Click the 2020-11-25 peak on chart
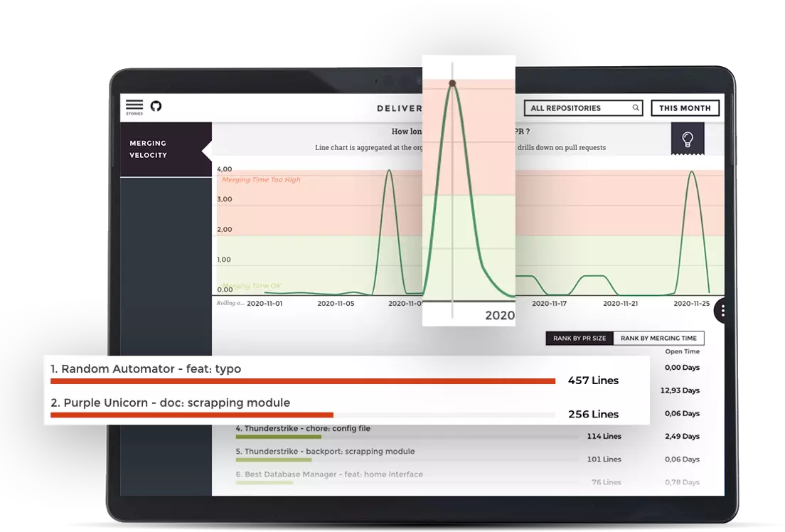The height and width of the screenshot is (532, 785). (x=690, y=171)
